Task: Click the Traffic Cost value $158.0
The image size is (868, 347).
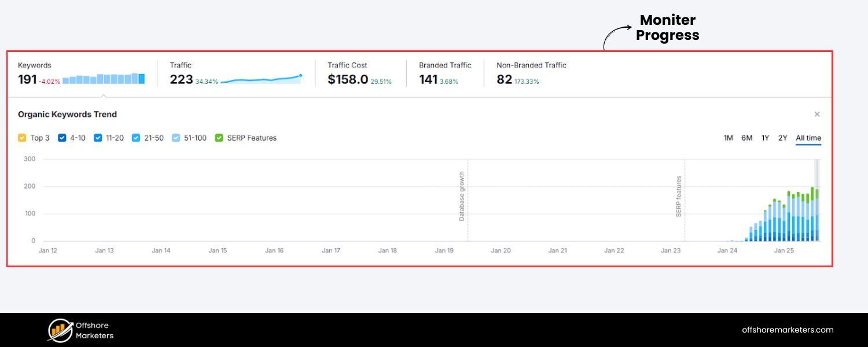Action: tap(347, 80)
